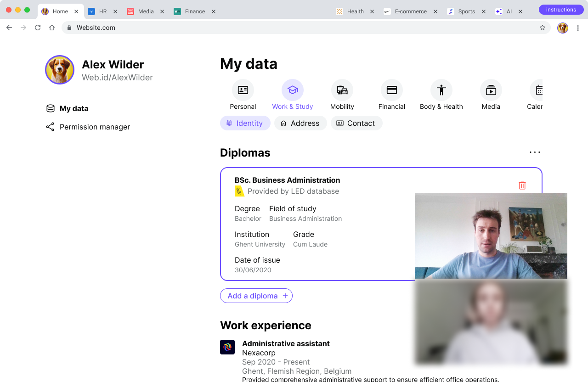Close the Home tab
Screen dimensions: 588x382
(x=76, y=11)
